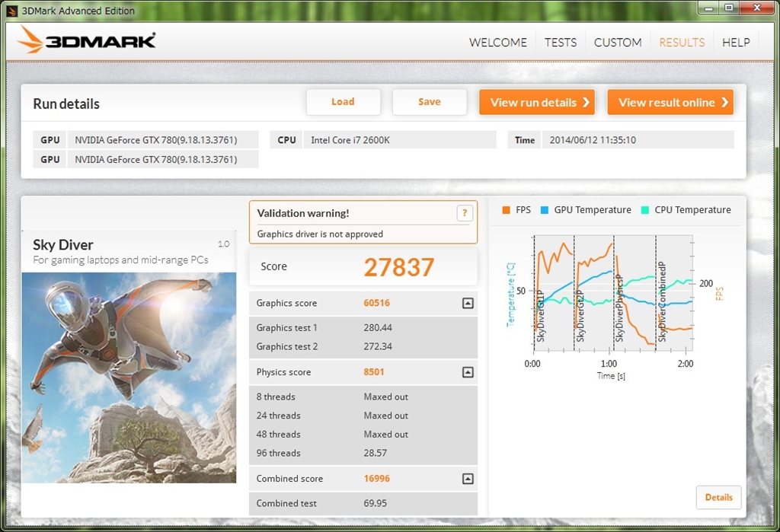Click the Details button below the chart
This screenshot has width=780, height=532.
[719, 497]
